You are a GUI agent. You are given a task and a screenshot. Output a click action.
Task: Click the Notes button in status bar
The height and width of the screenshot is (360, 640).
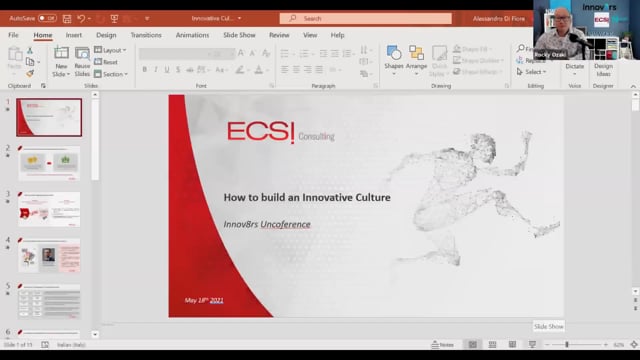point(443,345)
